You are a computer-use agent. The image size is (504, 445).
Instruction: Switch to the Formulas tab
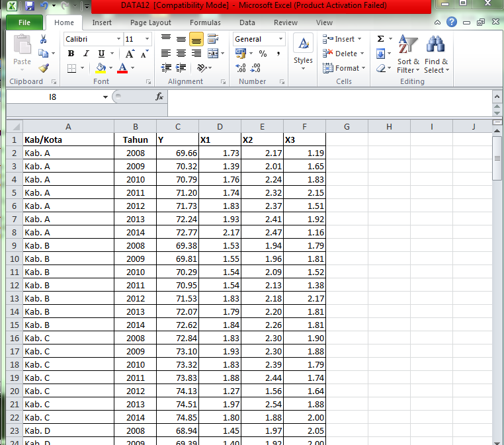click(205, 22)
